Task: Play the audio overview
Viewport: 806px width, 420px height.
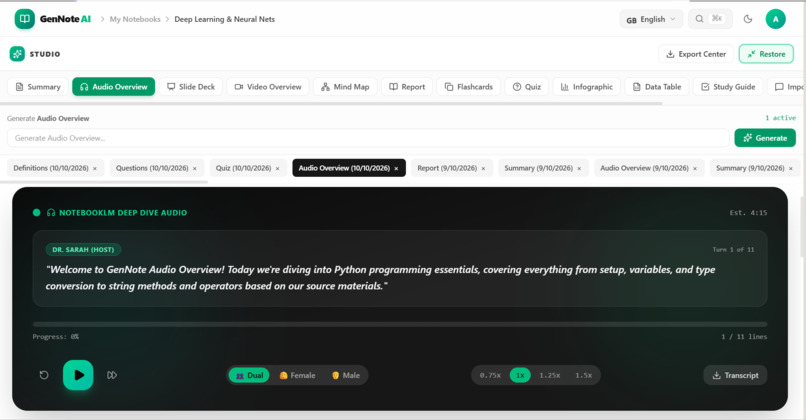Action: coord(78,375)
